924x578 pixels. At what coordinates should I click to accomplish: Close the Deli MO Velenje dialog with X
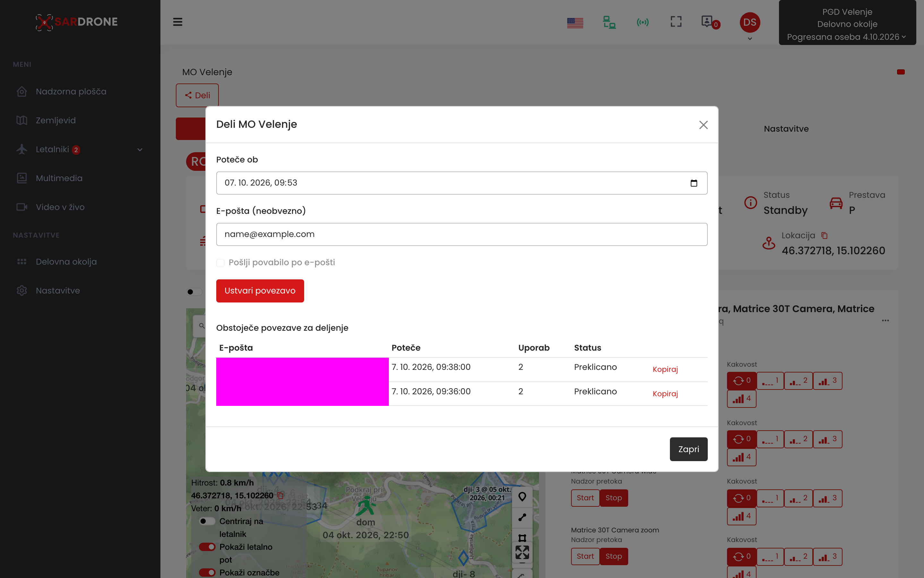[703, 125]
